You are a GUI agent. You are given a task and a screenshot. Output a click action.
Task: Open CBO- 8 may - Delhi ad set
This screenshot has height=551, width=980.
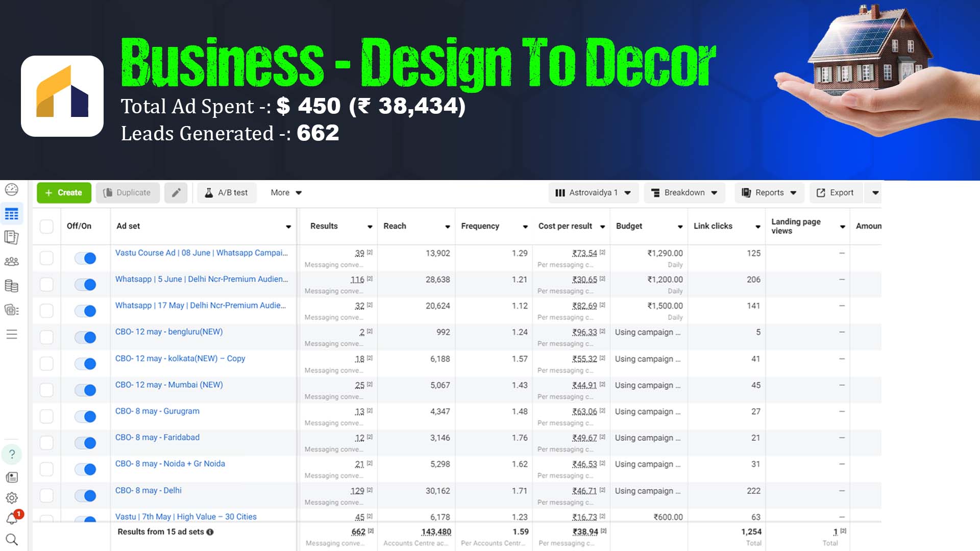click(x=149, y=490)
